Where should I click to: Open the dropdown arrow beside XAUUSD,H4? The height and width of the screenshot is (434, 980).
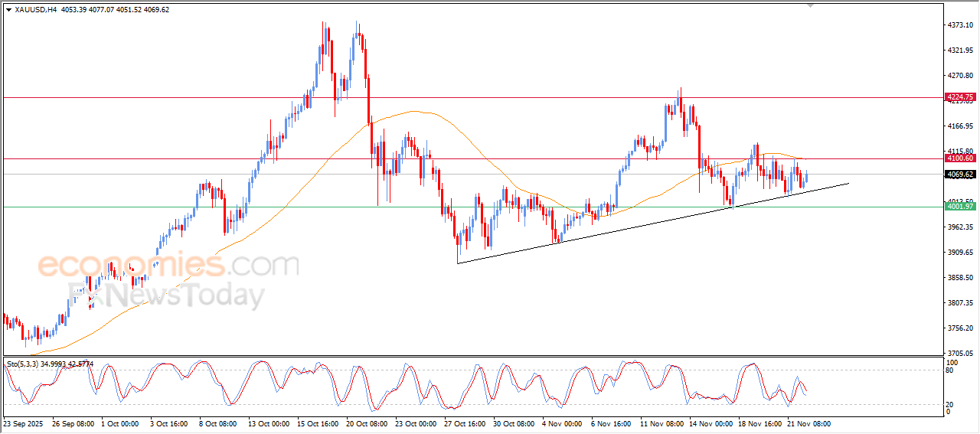tap(8, 10)
